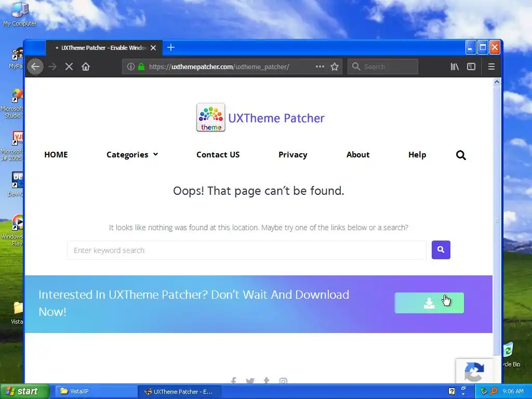The image size is (532, 399).
Task: Select the Windows Media Player desktop shortcut
Action: (x=13, y=230)
